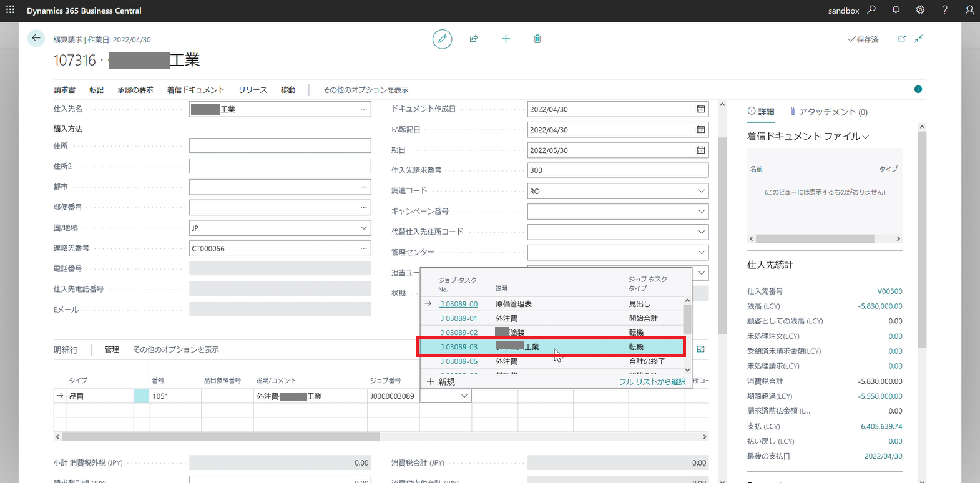Click the back arrow button
The width and height of the screenshot is (980, 483).
36,38
